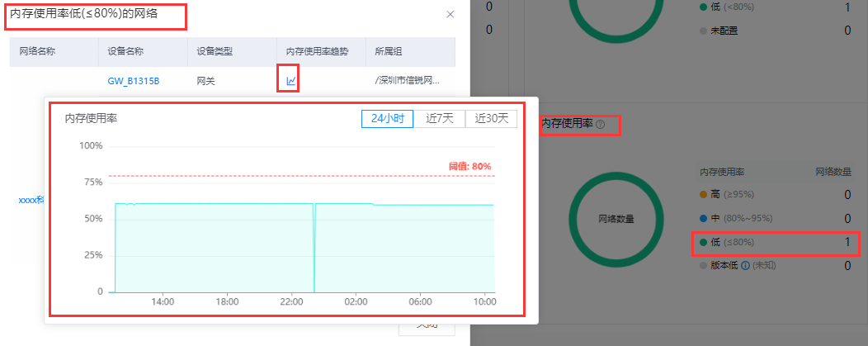The width and height of the screenshot is (868, 346).
Task: Click the 阈值: 80% threshold line label
Action: tap(469, 166)
